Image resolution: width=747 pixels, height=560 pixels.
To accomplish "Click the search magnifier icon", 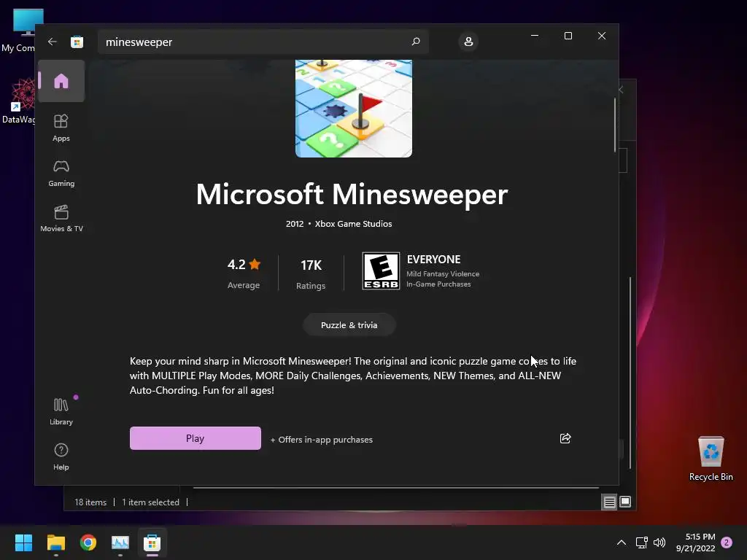I will (x=415, y=42).
